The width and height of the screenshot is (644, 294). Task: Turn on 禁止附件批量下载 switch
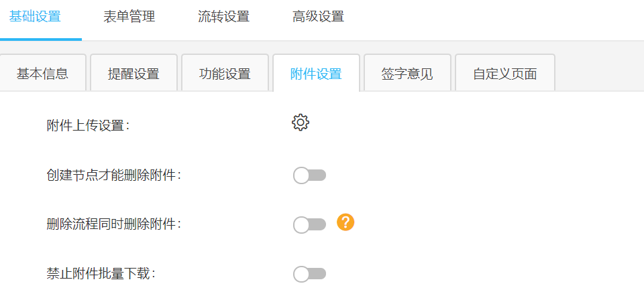[309, 273]
